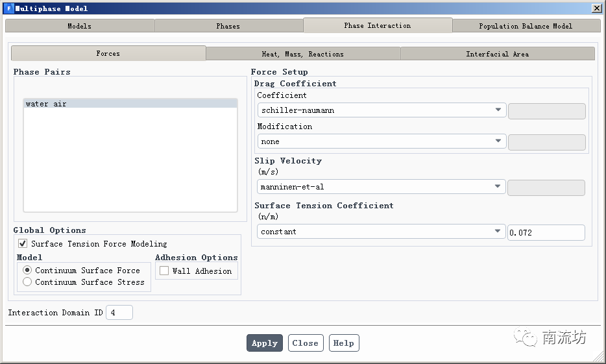Select the Heat, Mass, Reactions tab
606x364 pixels.
[303, 54]
